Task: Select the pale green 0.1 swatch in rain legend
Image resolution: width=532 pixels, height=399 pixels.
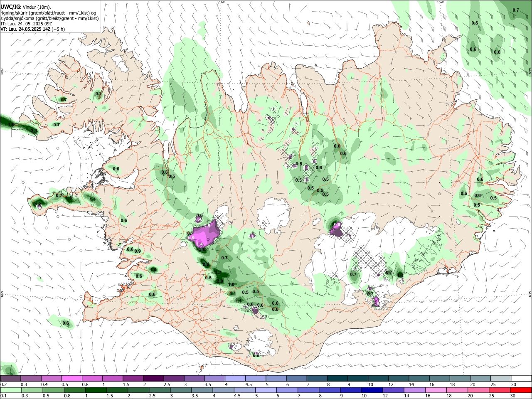Action: click(11, 390)
